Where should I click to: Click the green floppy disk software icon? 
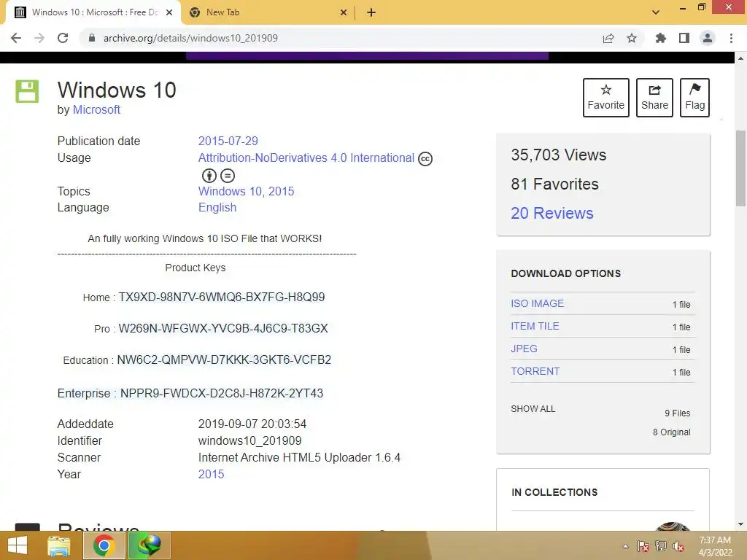click(x=27, y=91)
